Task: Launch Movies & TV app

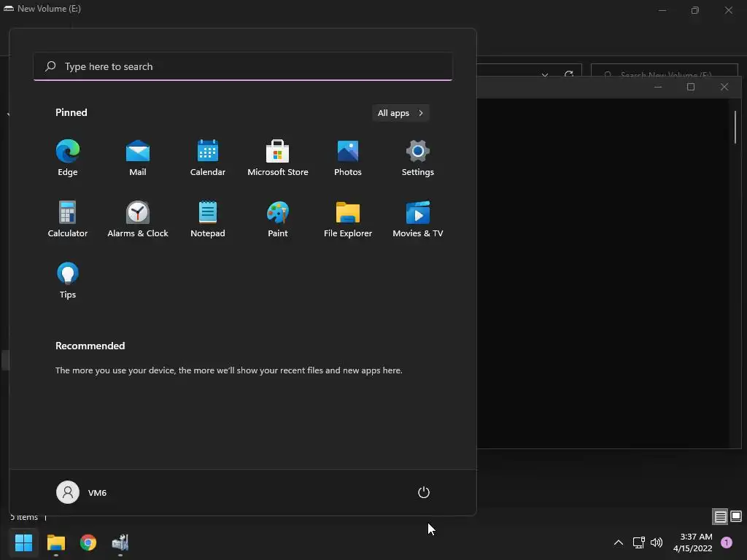Action: [x=418, y=219]
